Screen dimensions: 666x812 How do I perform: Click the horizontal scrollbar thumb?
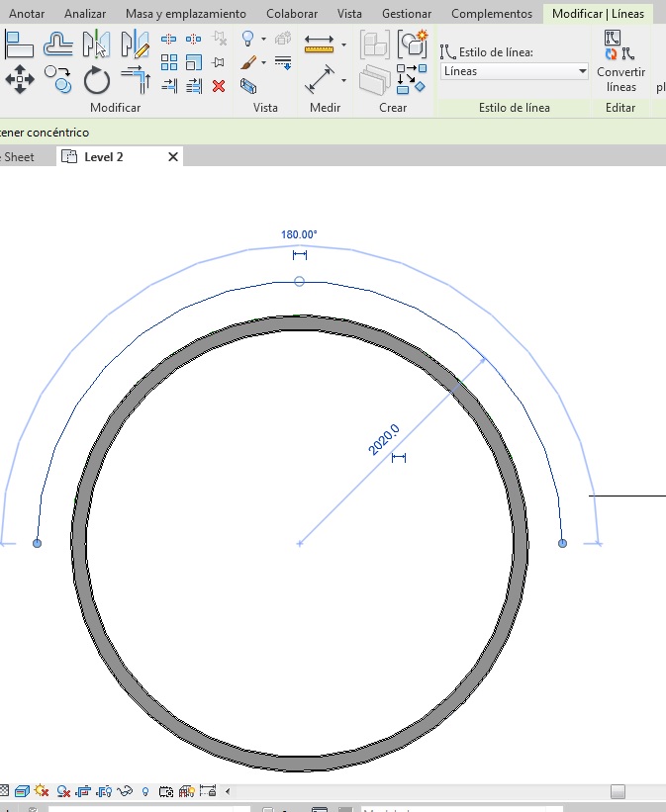pyautogui.click(x=618, y=791)
